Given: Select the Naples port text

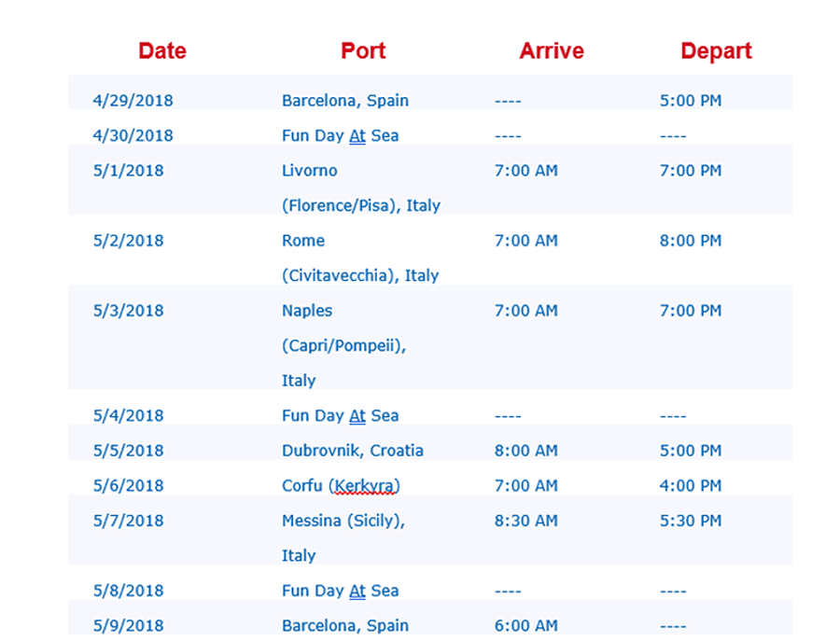Looking at the screenshot, I should click(x=307, y=311).
